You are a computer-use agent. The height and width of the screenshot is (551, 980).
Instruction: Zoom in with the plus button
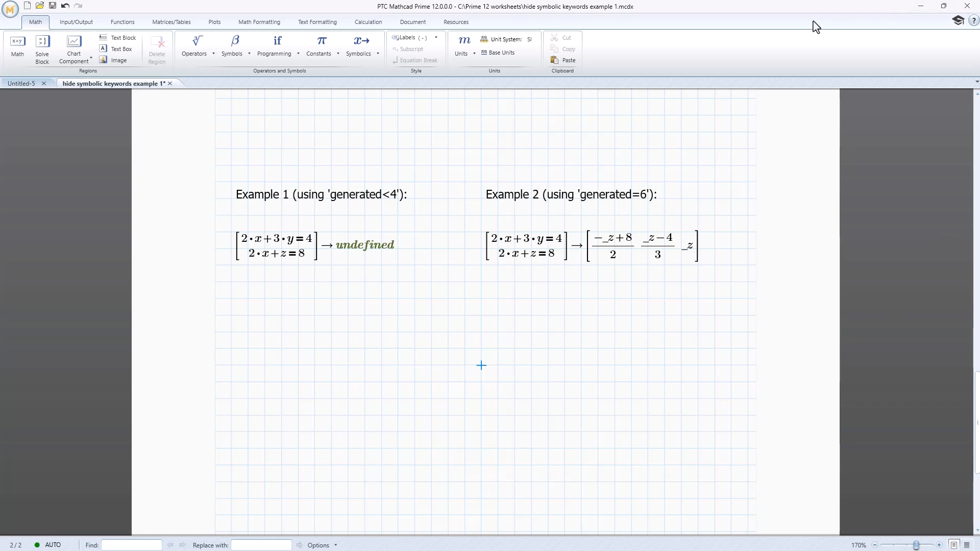pyautogui.click(x=939, y=545)
